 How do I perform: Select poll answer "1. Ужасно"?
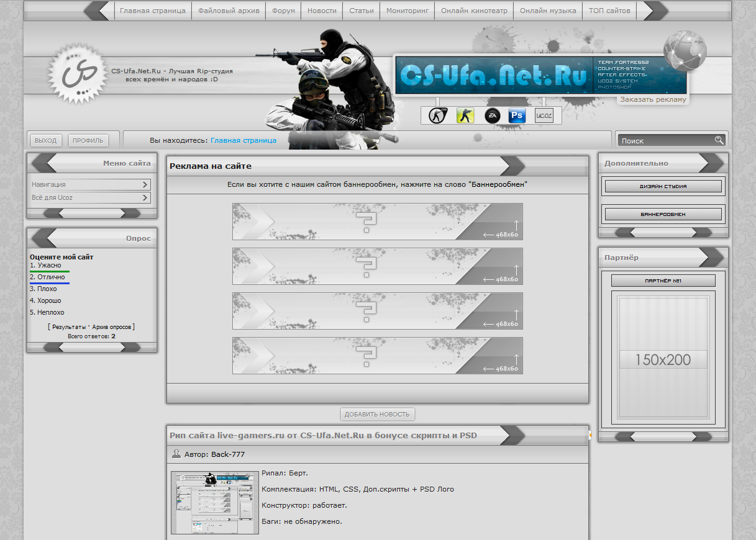(x=45, y=265)
